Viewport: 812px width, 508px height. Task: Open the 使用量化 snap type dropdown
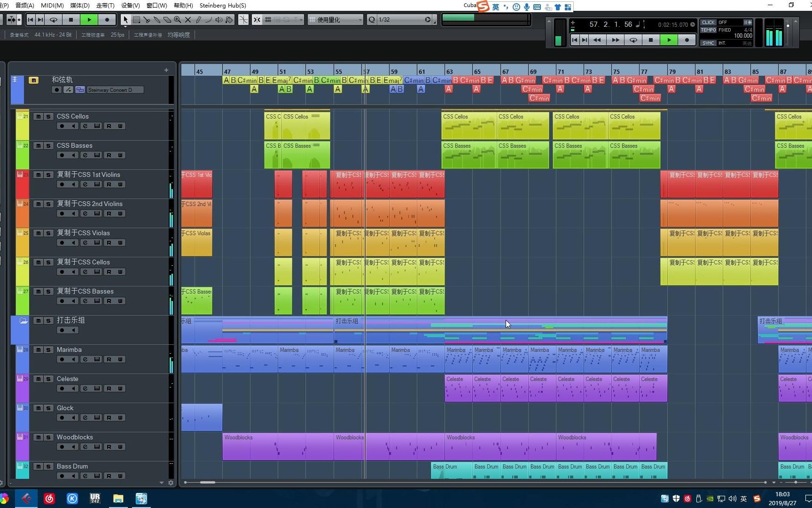[x=336, y=20]
